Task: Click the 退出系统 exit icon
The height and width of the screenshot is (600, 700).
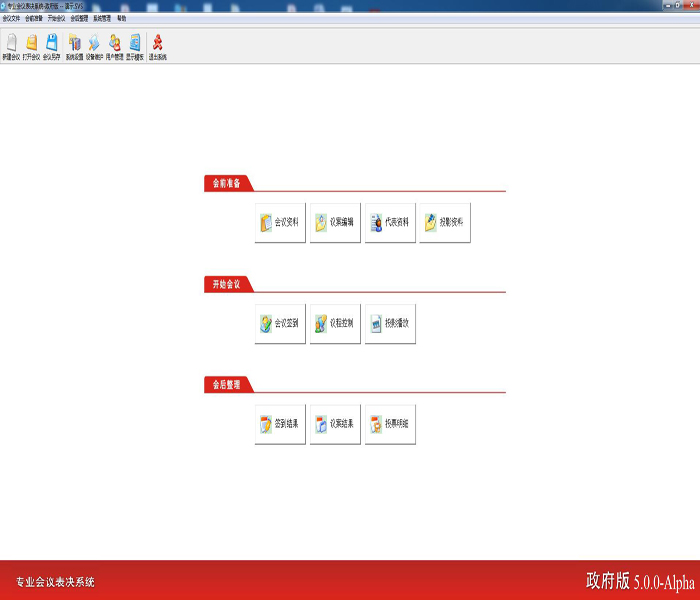Action: [158, 46]
